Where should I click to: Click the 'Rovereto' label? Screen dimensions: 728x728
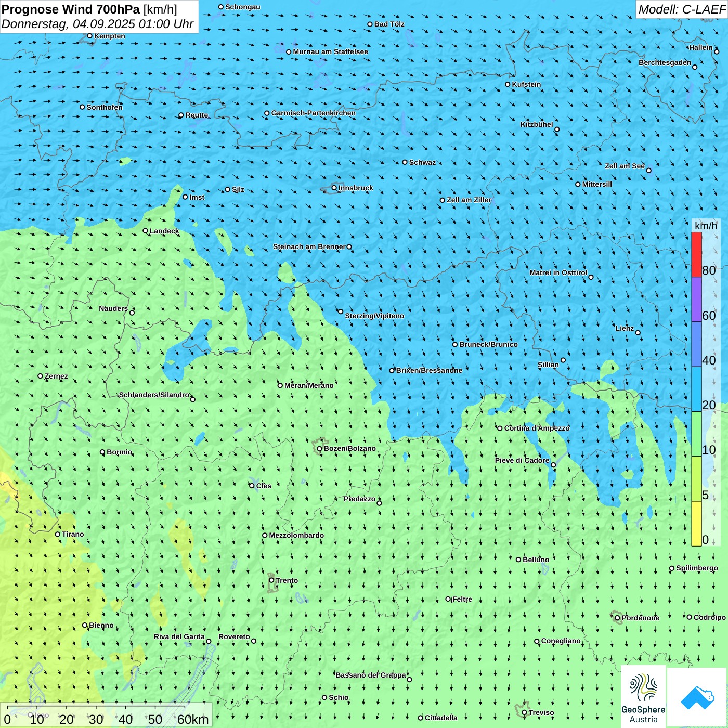click(234, 636)
